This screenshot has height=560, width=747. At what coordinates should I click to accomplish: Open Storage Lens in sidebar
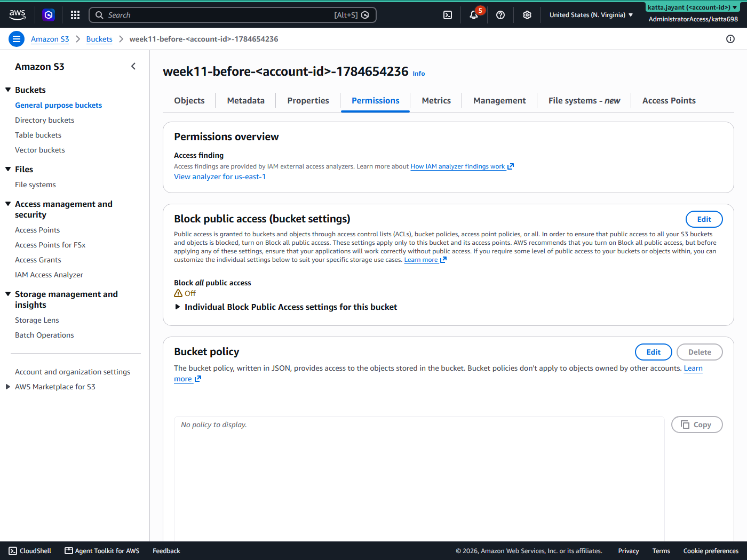coord(37,320)
